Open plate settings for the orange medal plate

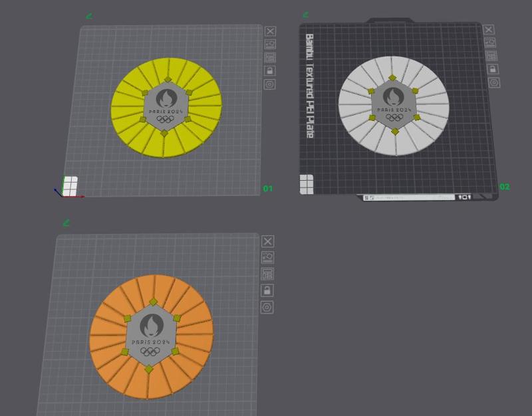[267, 308]
